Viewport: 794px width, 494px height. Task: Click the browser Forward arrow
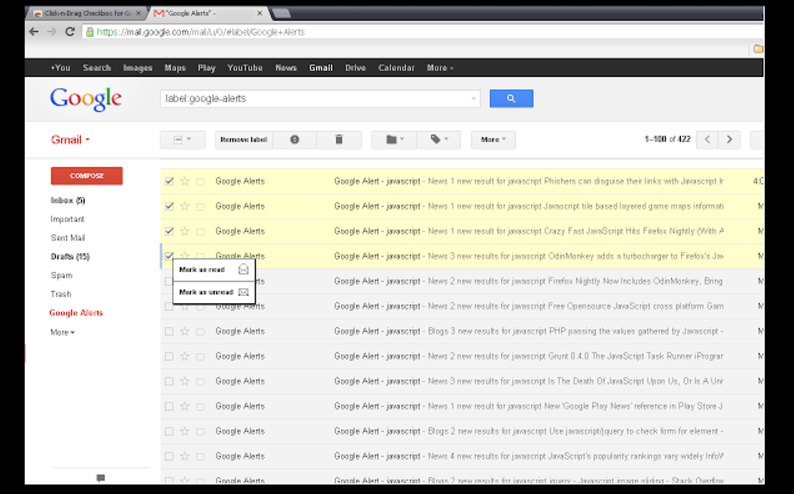pos(52,32)
